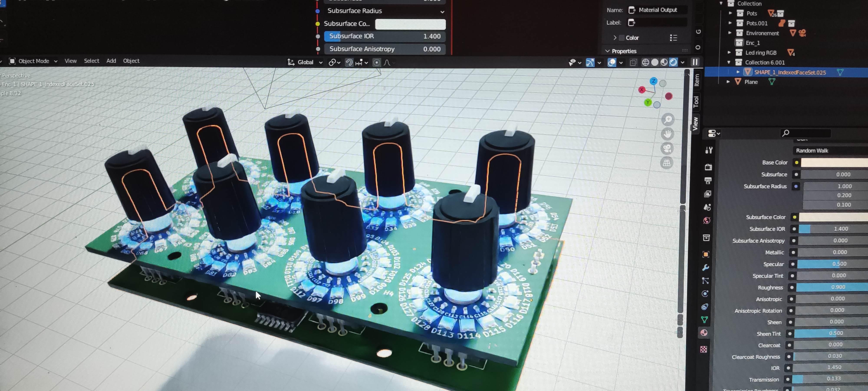This screenshot has height=391, width=868.
Task: Toggle proportional editing button
Action: pyautogui.click(x=376, y=62)
